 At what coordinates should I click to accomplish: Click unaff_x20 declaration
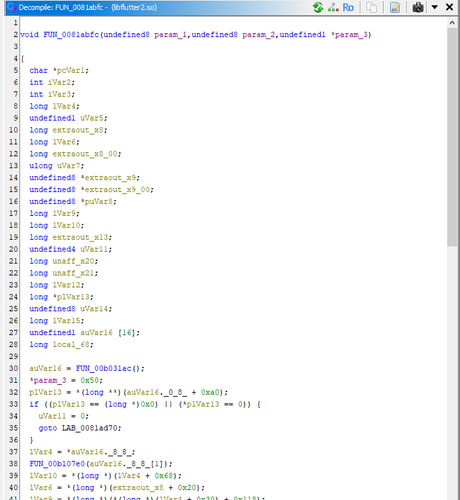[x=73, y=261]
